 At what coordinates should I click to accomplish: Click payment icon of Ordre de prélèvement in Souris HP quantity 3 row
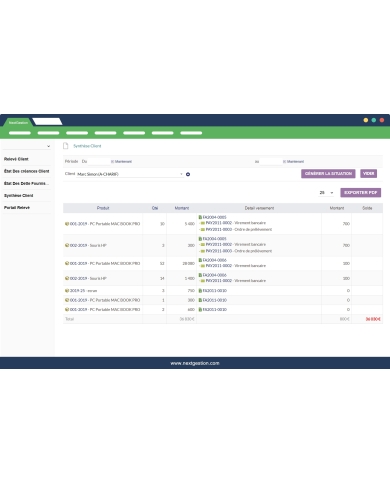coord(203,251)
